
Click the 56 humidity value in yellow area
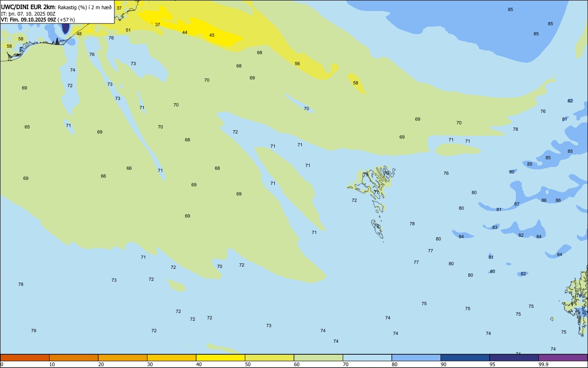point(297,64)
